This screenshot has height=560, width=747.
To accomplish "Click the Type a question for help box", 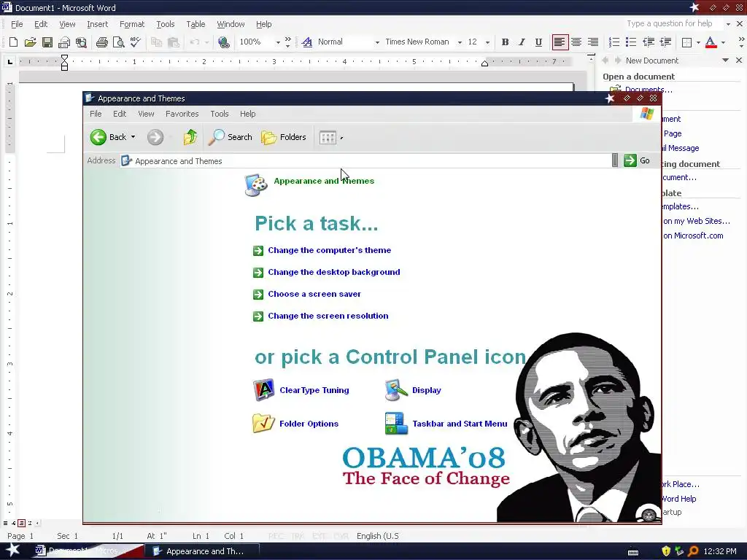I will tap(674, 24).
